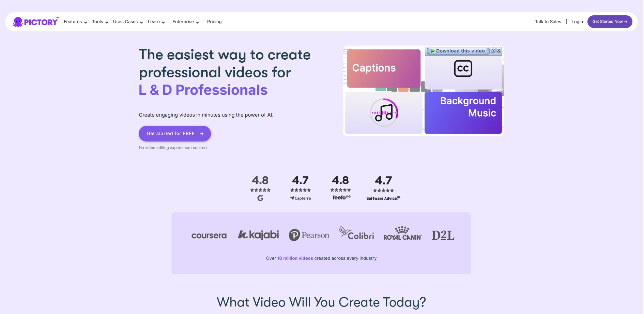
Task: Click the coursera logo
Action: pyautogui.click(x=209, y=235)
